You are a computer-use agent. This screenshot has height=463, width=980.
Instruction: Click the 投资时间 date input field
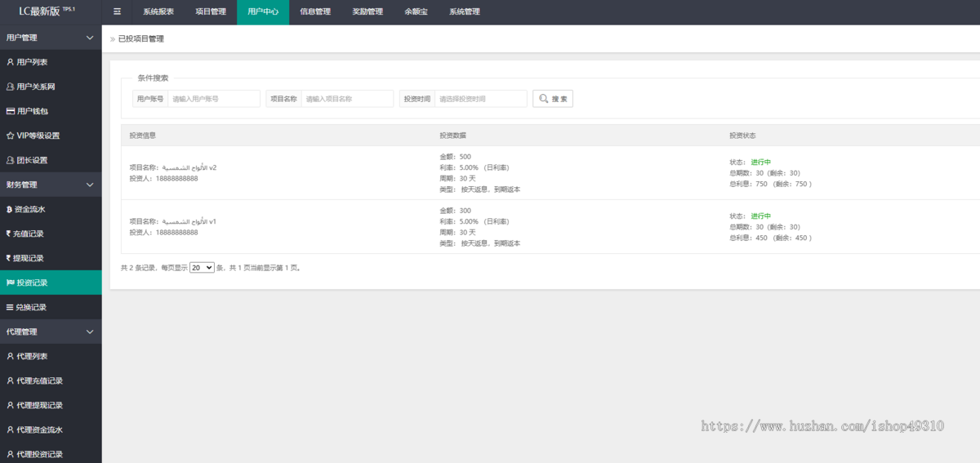pyautogui.click(x=481, y=98)
